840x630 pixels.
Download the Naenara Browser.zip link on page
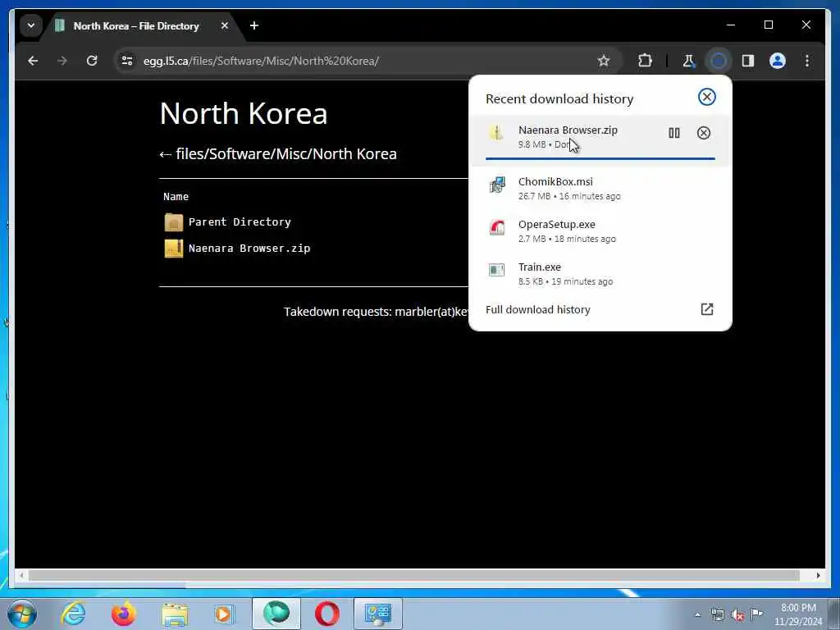pyautogui.click(x=249, y=248)
